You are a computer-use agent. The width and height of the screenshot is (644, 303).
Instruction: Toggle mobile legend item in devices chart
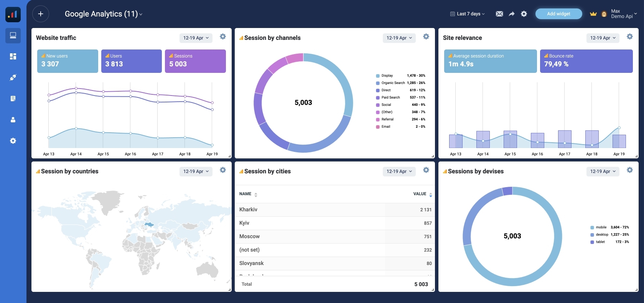pyautogui.click(x=601, y=227)
